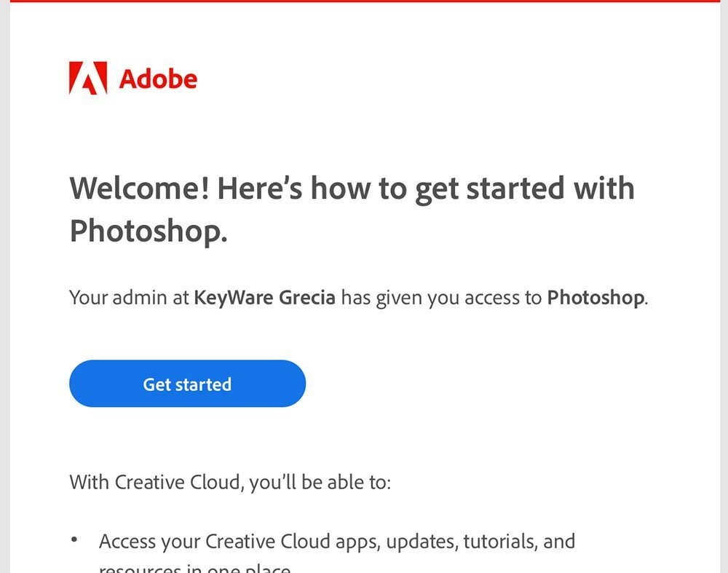This screenshot has height=573, width=728.
Task: Click the gray margin left of the email
Action: point(4,287)
